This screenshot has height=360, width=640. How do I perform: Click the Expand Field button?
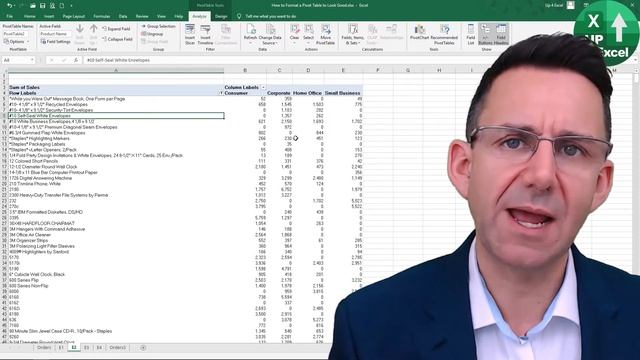[116, 29]
